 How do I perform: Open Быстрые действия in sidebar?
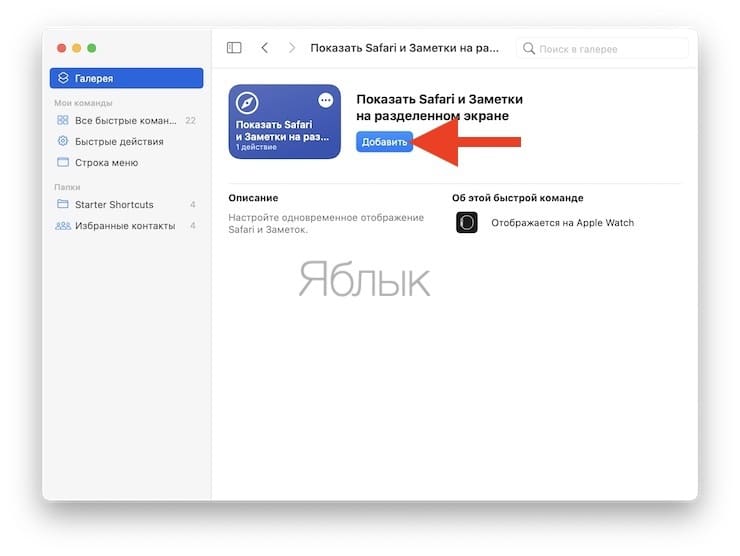pyautogui.click(x=126, y=141)
